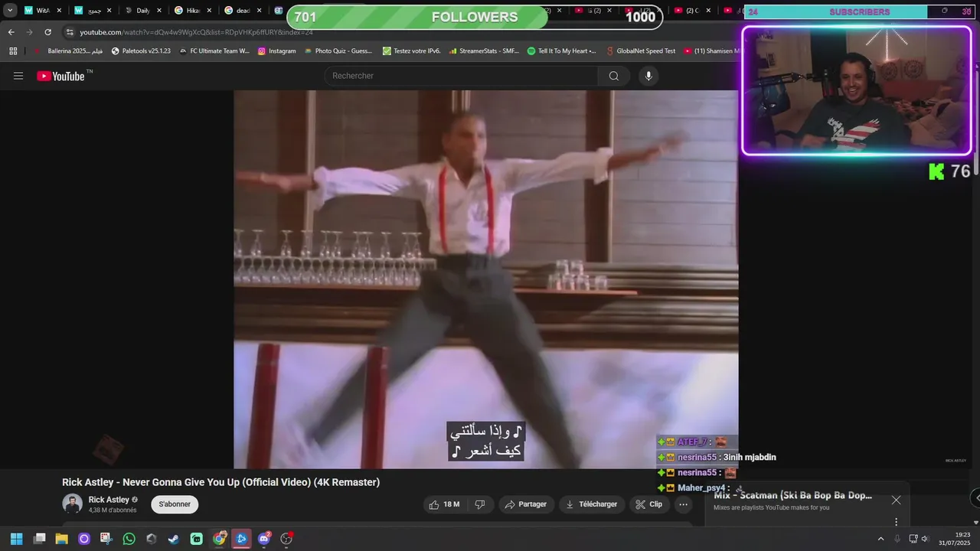Open Rick Astley channel avatar
This screenshot has width=980, height=551.
[x=72, y=504]
